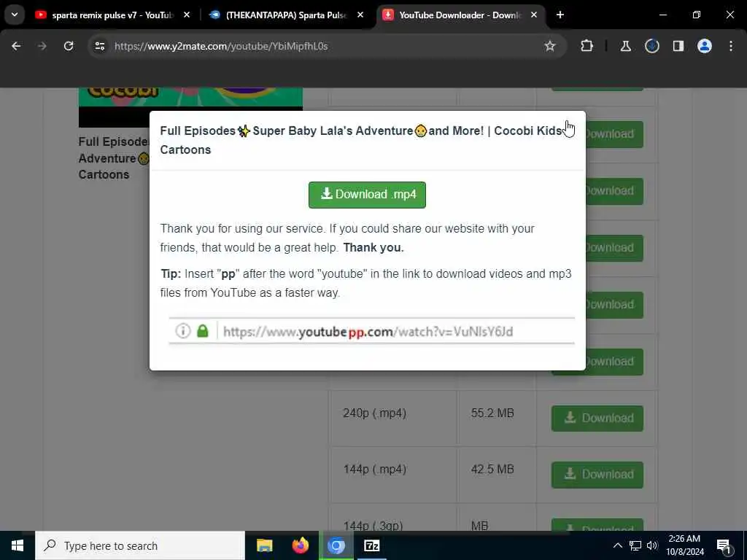Close the sparta remix pulse v7 tab
This screenshot has width=747, height=560.
click(186, 15)
